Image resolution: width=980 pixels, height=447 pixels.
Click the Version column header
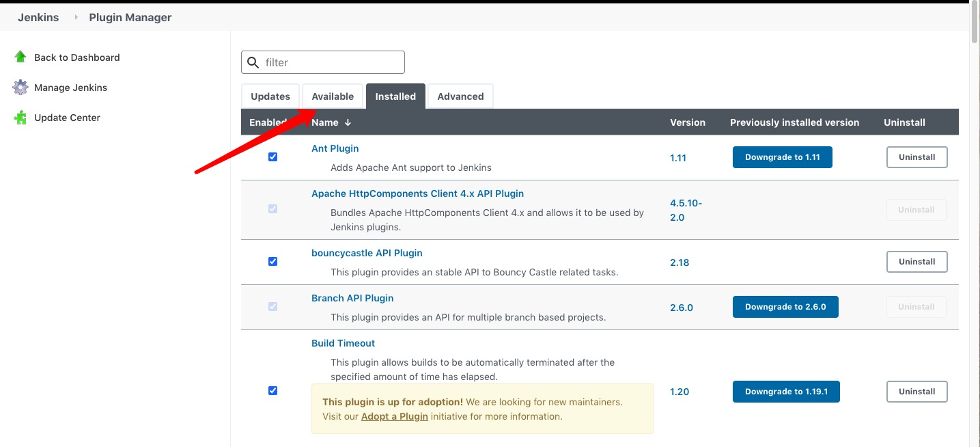click(x=688, y=122)
